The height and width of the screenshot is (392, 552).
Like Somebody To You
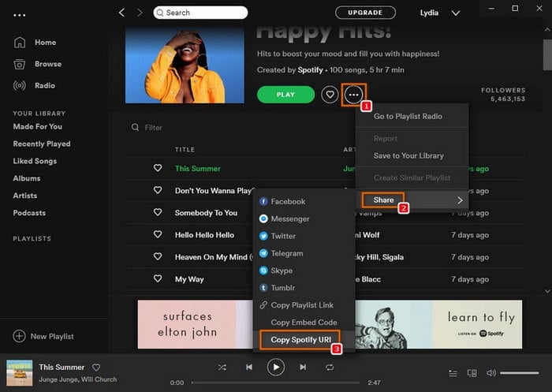(x=158, y=212)
